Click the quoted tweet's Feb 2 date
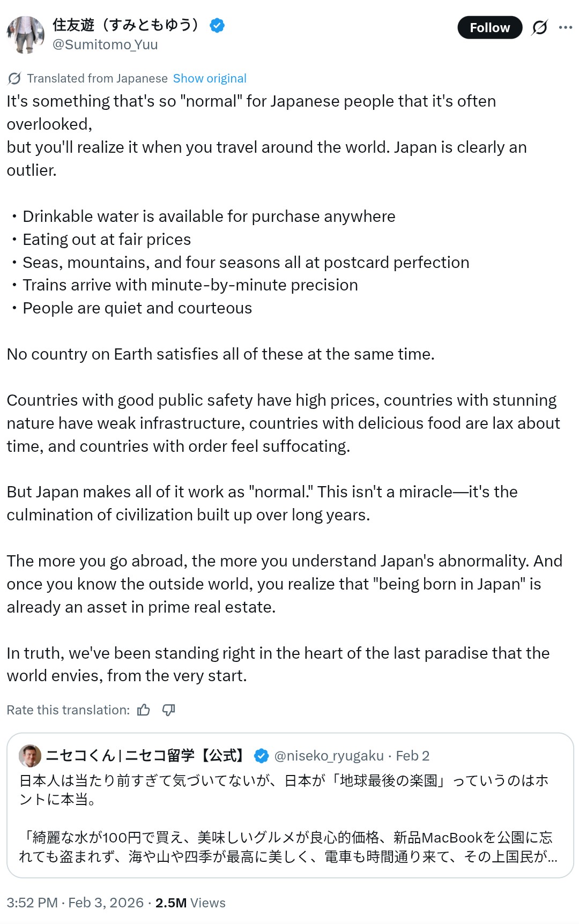Screen dimensions: 579x924 412,756
